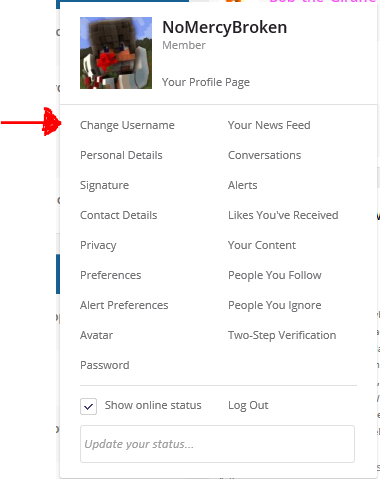380x479 pixels.
Task: Toggle the Show online status checkbox
Action: pyautogui.click(x=88, y=406)
